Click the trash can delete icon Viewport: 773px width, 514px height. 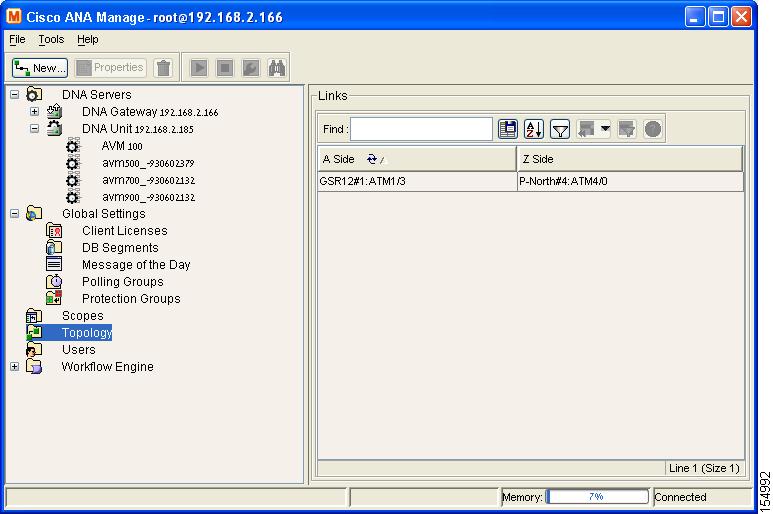(163, 68)
